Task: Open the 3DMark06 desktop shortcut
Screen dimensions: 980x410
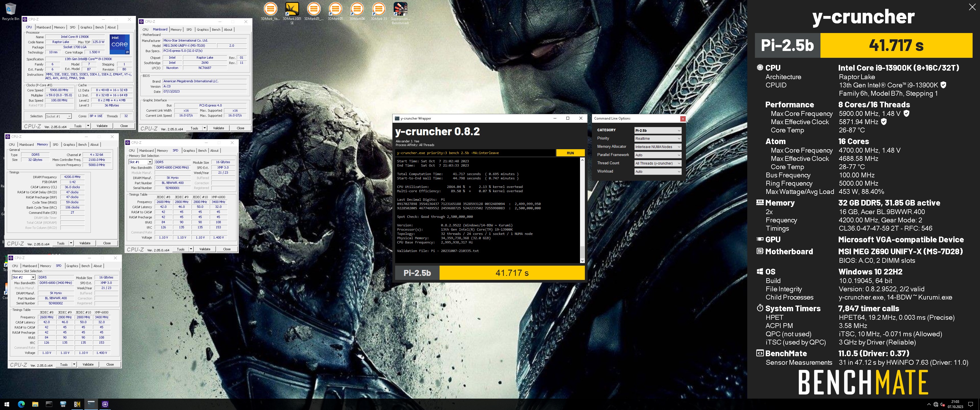Action: [357, 11]
